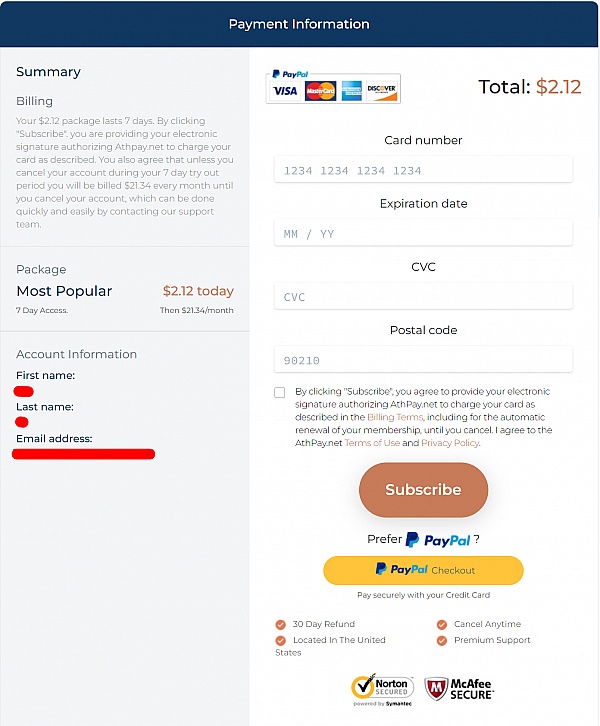Click the Visa card logo
This screenshot has height=726, width=600.
(x=285, y=91)
